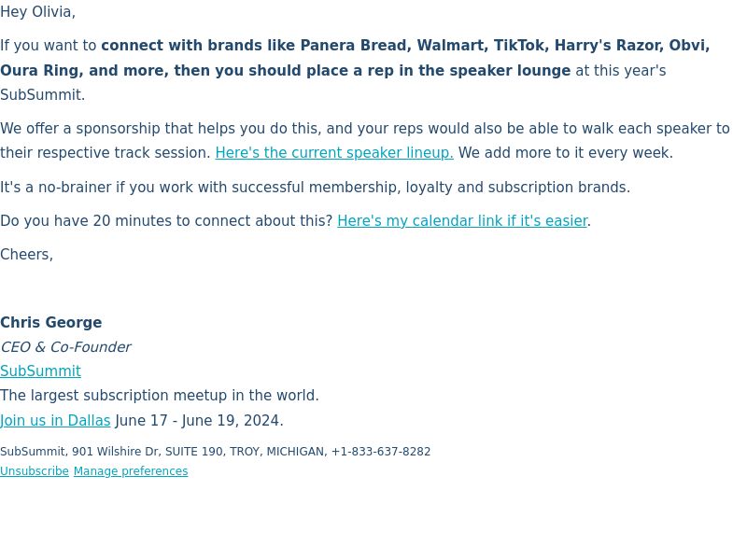The image size is (747, 560).
Task: Click the June 17 - June 19, 2024 dates
Action: pyautogui.click(x=199, y=421)
